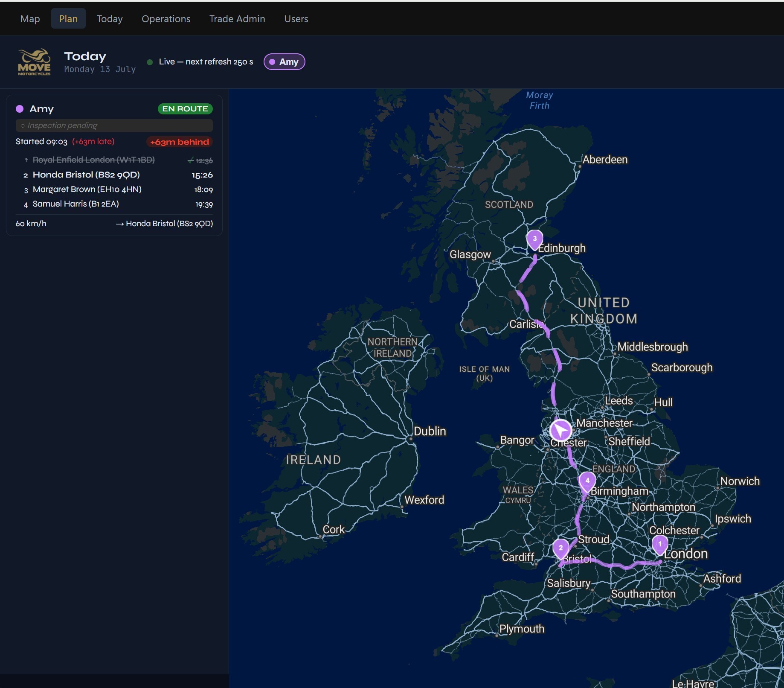Click the Aberdeen label on map
Image resolution: width=784 pixels, height=688 pixels.
(605, 160)
